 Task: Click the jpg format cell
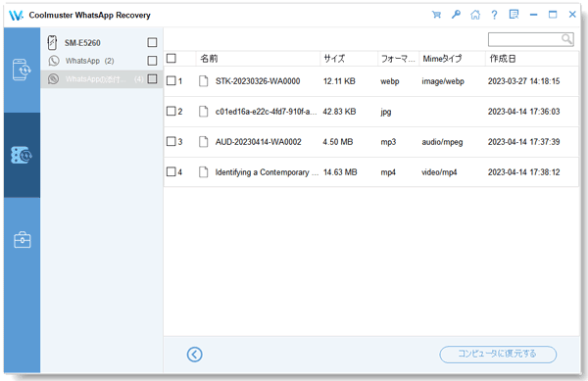tap(386, 112)
